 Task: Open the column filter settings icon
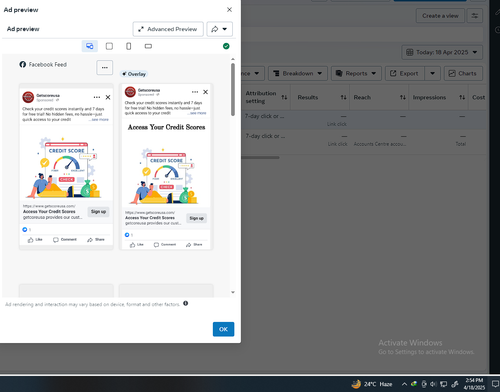[475, 16]
